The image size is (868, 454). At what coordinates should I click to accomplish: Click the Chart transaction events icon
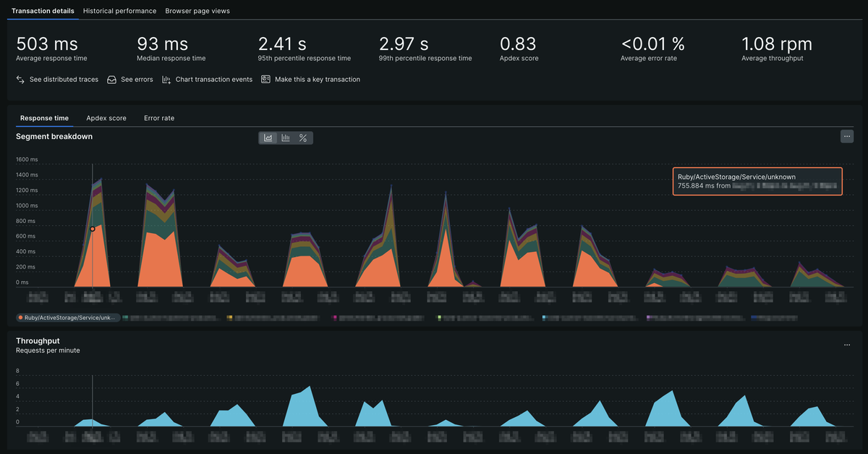point(166,80)
